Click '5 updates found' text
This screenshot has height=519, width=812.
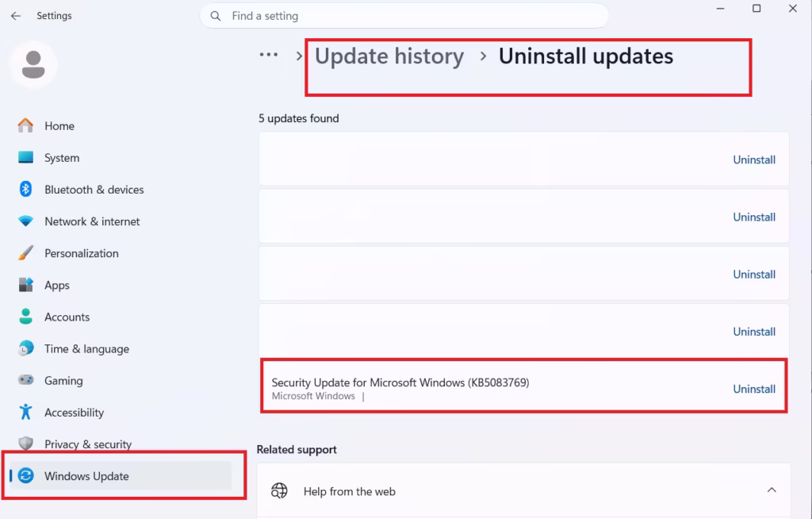[299, 118]
